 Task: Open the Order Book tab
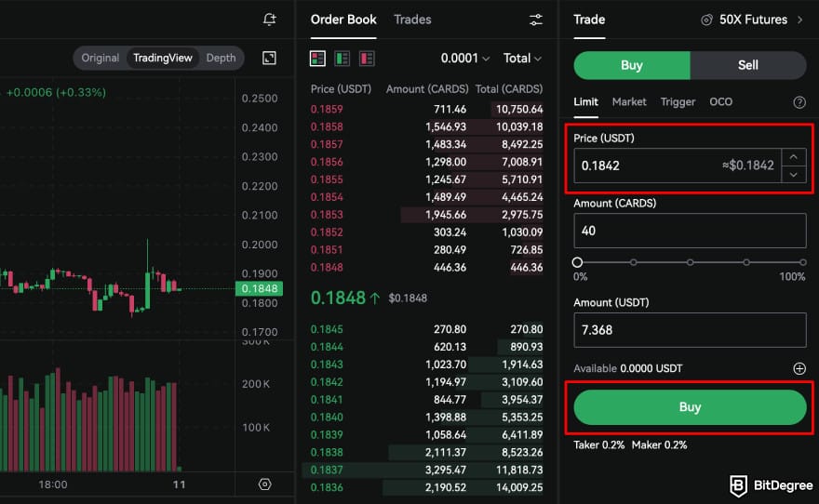coord(343,20)
